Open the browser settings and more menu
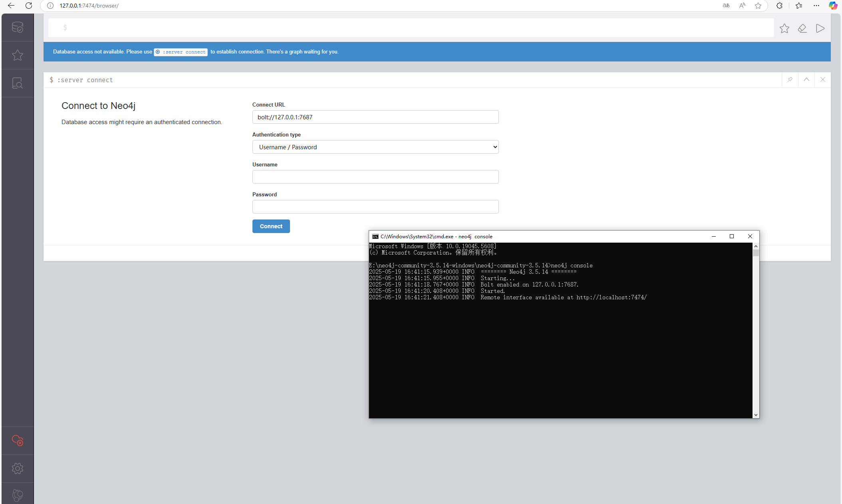The height and width of the screenshot is (504, 842). (x=816, y=6)
